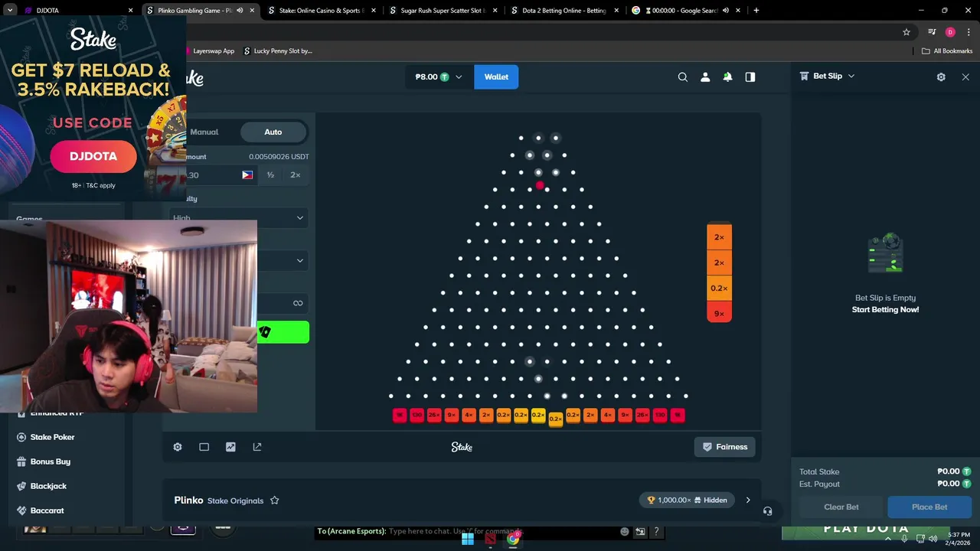
Task: Click the 9× recent result tile
Action: [x=719, y=314]
